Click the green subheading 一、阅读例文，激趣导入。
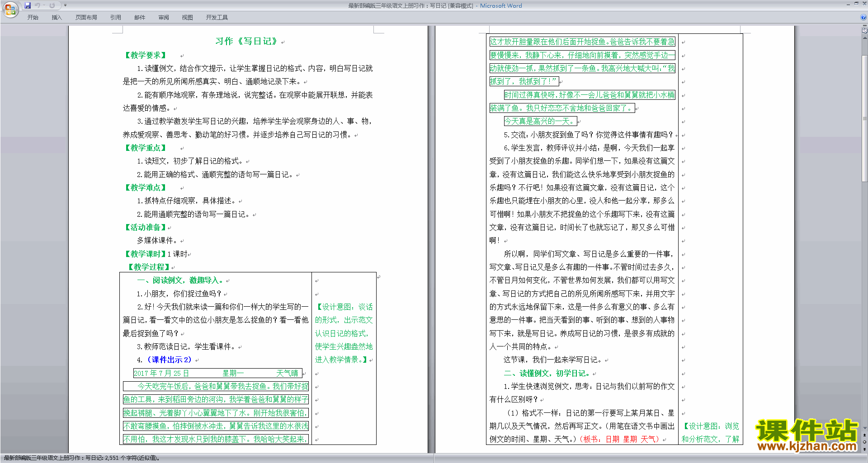This screenshot has height=463, width=868. (x=180, y=281)
